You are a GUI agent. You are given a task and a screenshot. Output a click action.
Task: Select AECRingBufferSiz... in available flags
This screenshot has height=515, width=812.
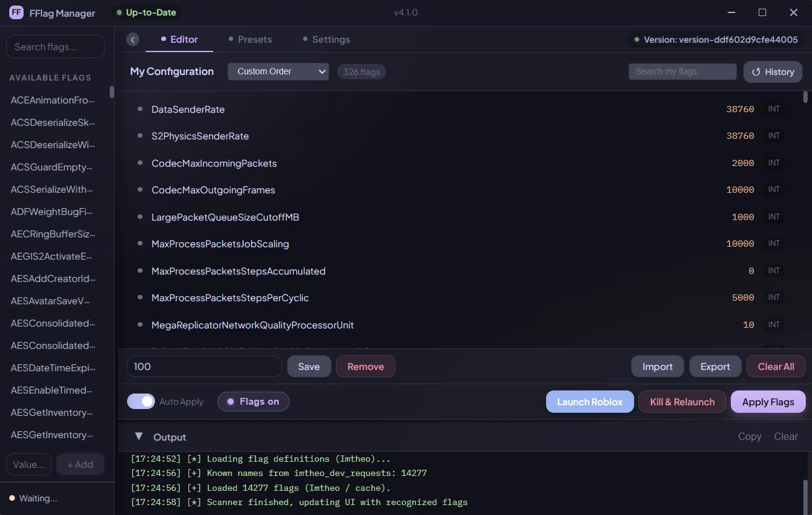pyautogui.click(x=53, y=234)
